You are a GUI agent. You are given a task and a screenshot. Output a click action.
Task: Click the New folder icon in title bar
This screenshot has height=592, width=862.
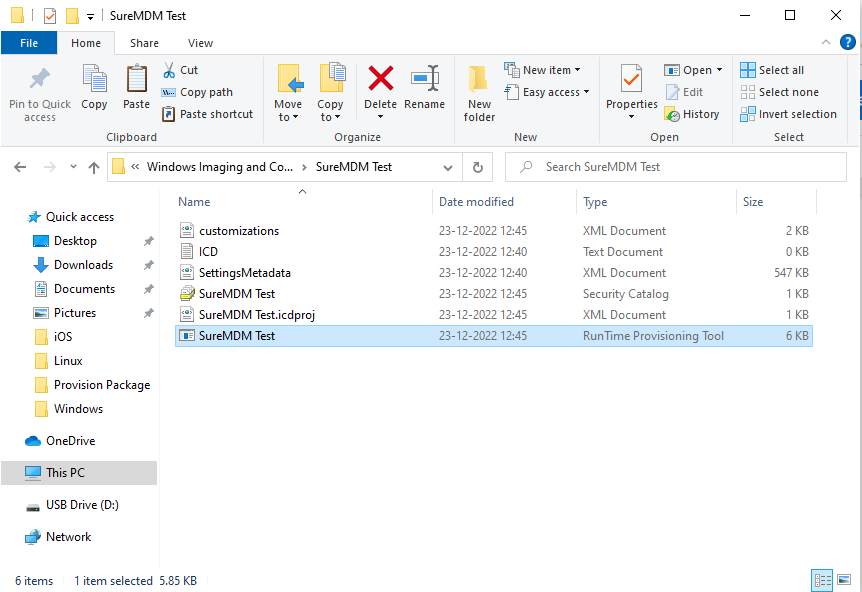coord(72,16)
